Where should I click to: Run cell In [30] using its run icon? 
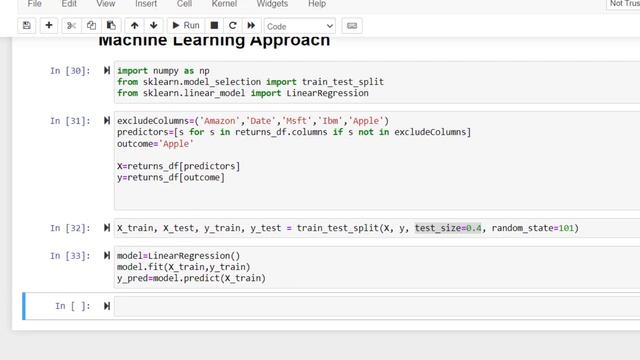coord(107,71)
